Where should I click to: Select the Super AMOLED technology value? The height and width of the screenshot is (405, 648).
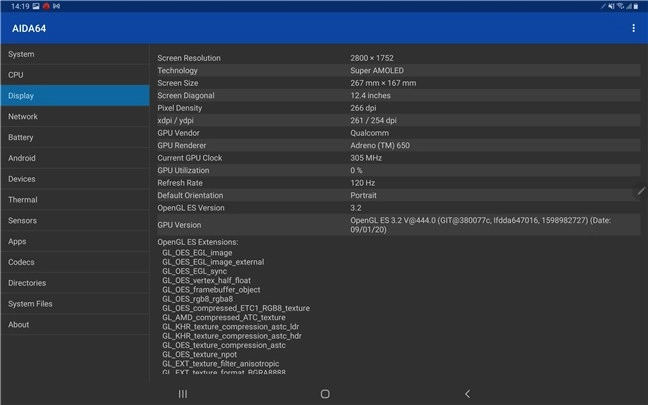click(377, 70)
